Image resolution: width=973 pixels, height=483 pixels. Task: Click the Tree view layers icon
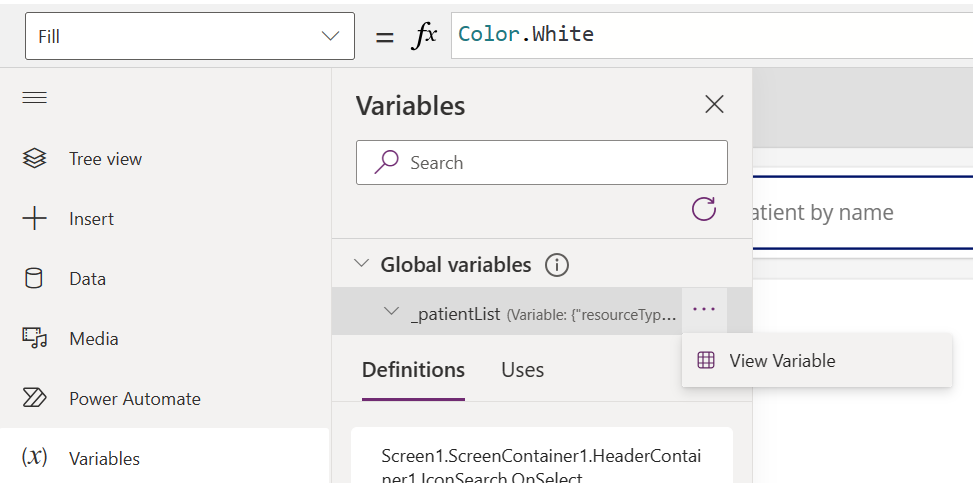click(34, 159)
